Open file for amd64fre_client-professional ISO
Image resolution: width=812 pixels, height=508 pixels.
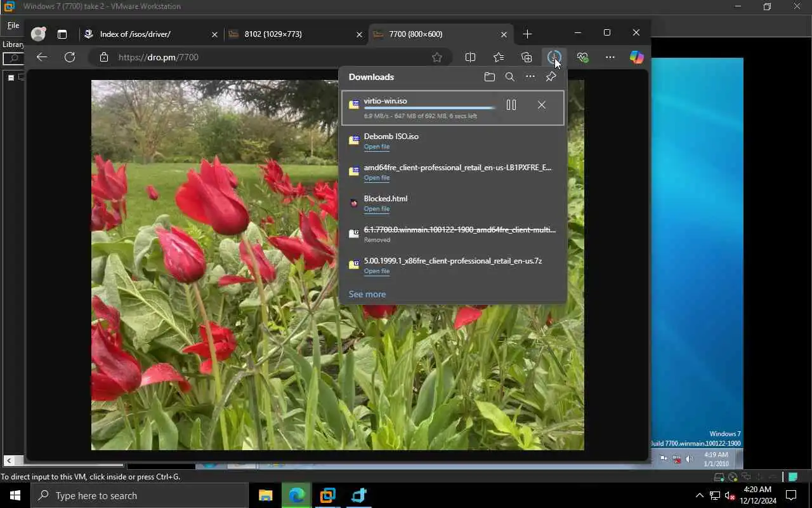[377, 178]
